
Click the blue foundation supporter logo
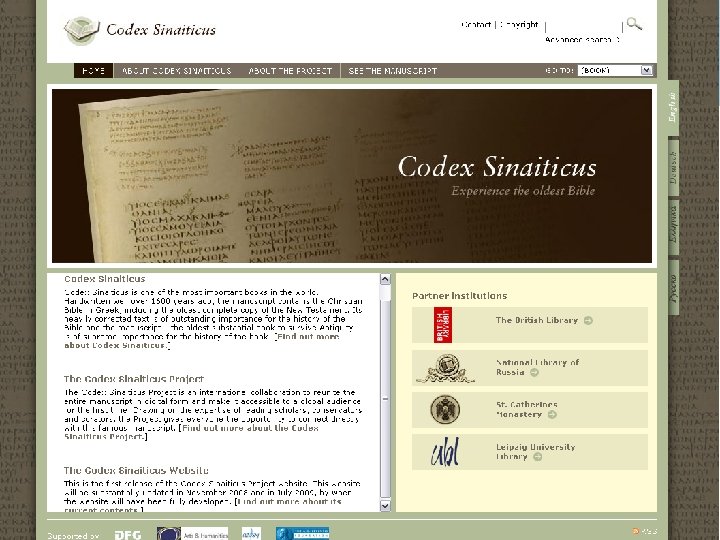pyautogui.click(x=303, y=534)
